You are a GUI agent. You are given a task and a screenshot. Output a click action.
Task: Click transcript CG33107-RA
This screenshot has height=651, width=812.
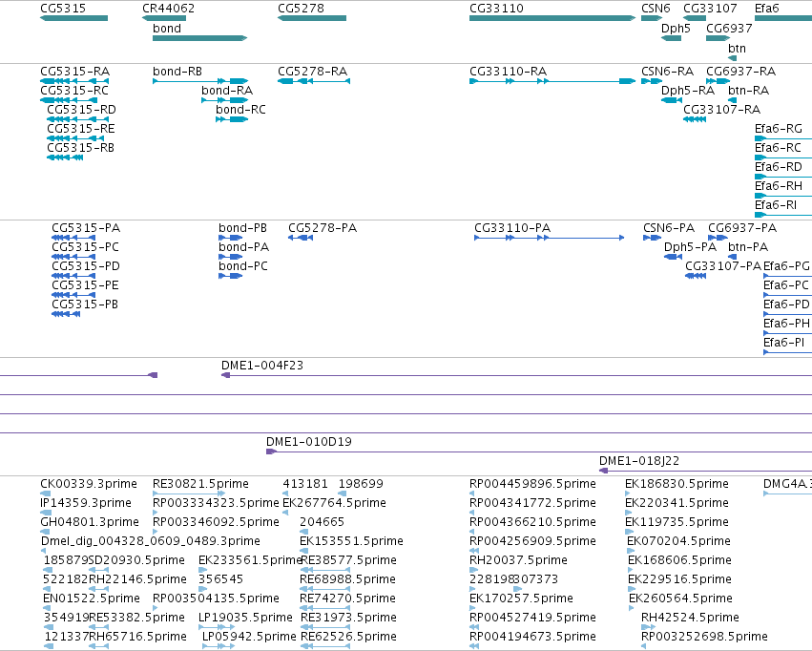click(x=695, y=119)
